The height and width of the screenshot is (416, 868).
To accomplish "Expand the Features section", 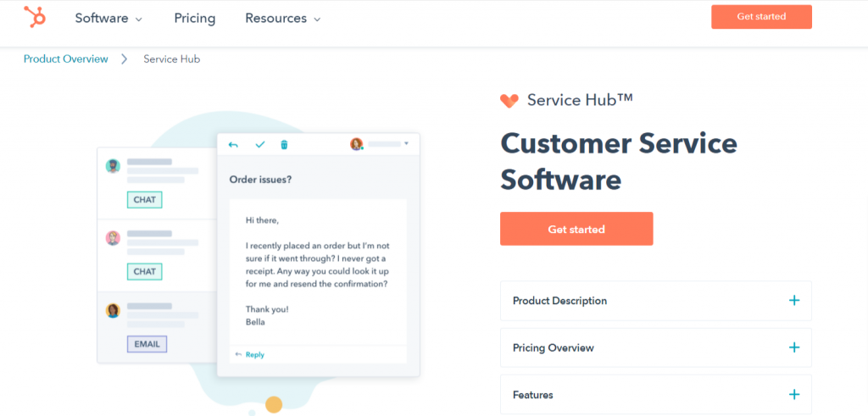I will click(656, 395).
